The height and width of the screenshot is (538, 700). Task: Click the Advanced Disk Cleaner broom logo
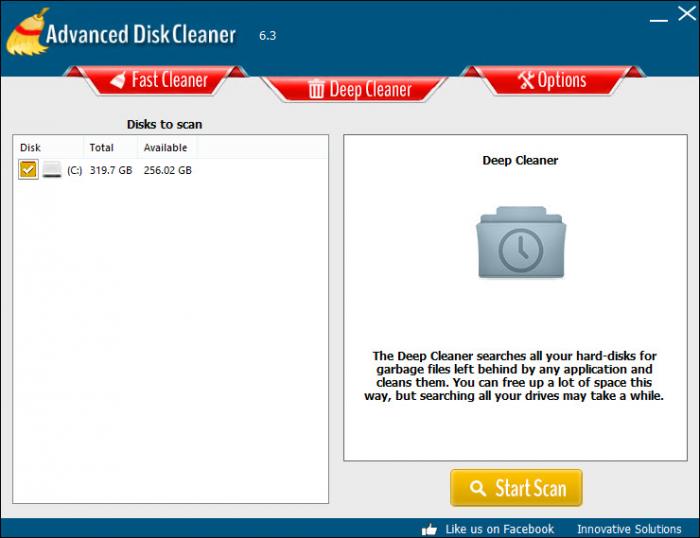tap(27, 32)
